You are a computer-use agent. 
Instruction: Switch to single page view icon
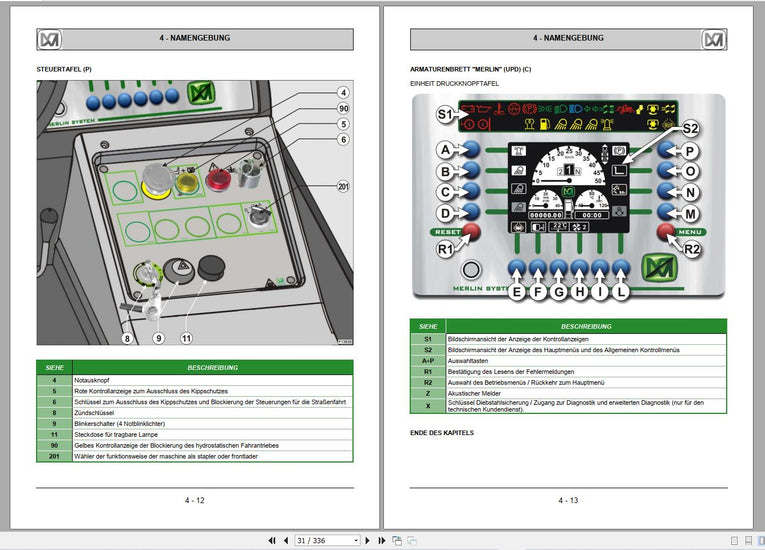(x=732, y=541)
